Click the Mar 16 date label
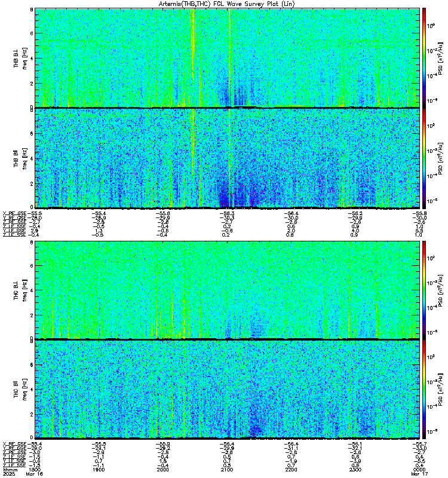The image size is (448, 478). pos(35,474)
